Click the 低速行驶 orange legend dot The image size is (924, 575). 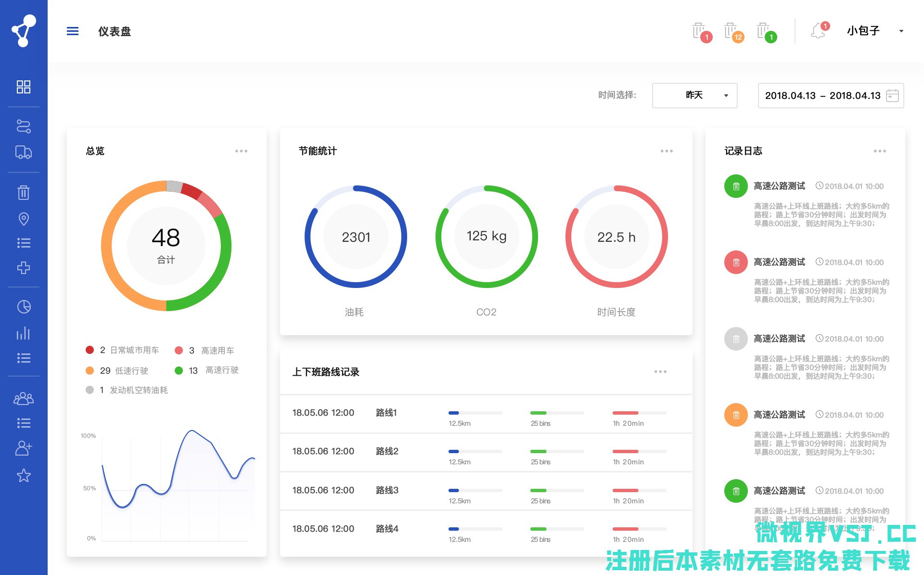(90, 370)
